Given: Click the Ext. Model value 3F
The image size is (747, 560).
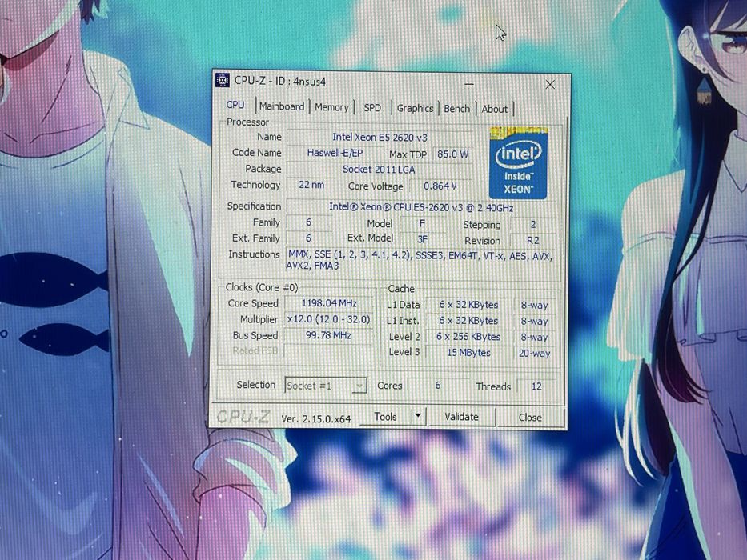Looking at the screenshot, I should point(422,239).
